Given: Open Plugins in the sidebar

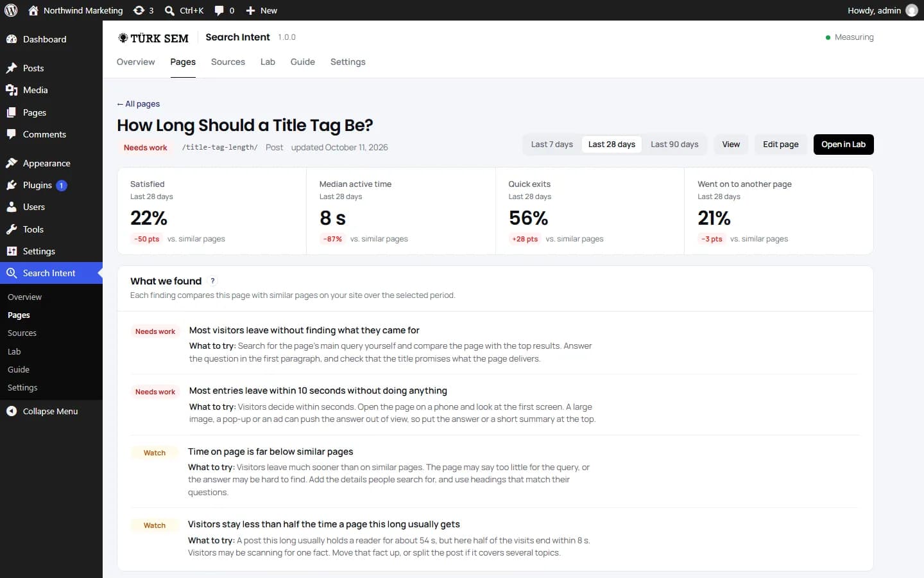Looking at the screenshot, I should (51, 185).
